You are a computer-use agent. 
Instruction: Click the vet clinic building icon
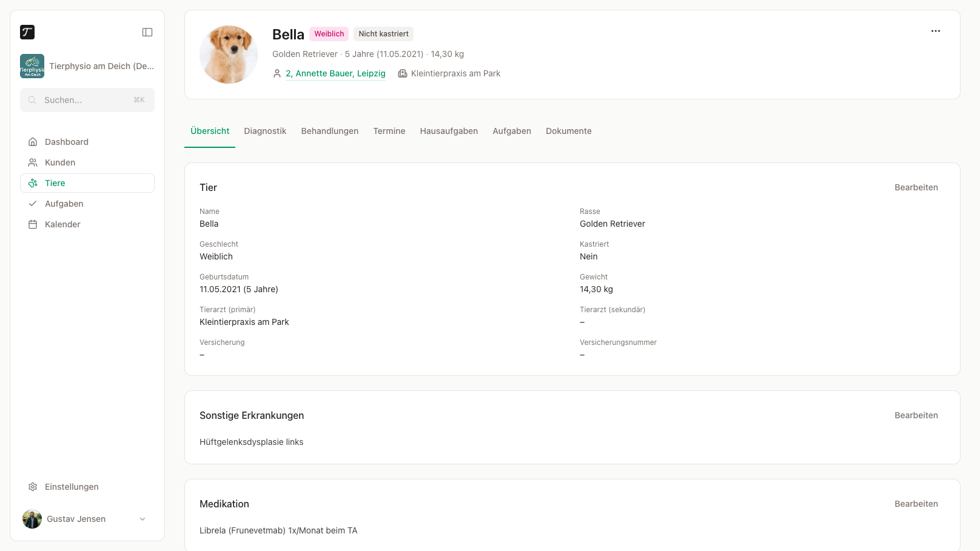[x=402, y=73]
